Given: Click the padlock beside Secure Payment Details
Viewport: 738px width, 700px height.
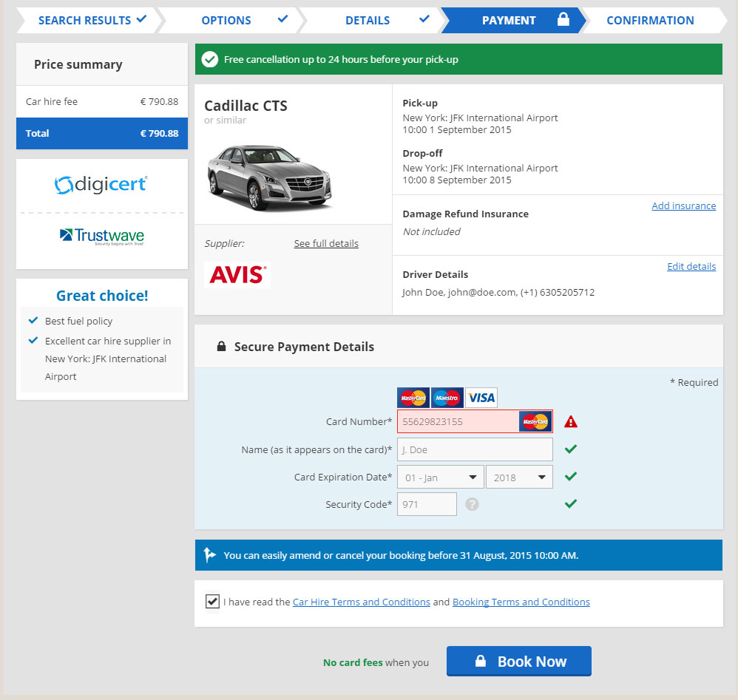Looking at the screenshot, I should (221, 346).
